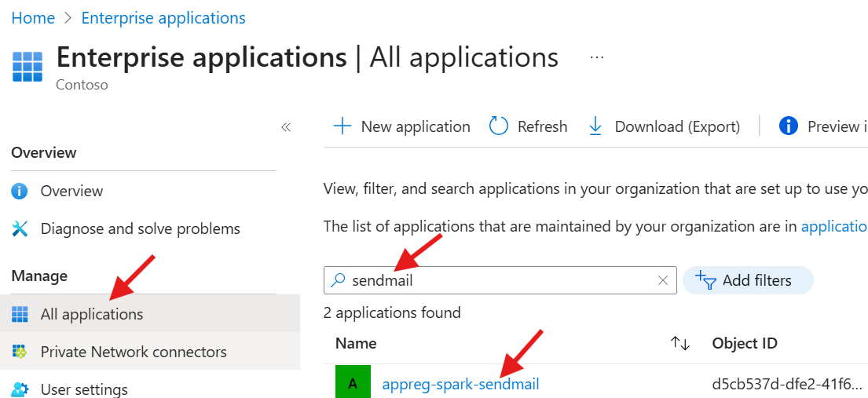Go to Home breadcrumb link
The image size is (868, 398).
pos(33,17)
